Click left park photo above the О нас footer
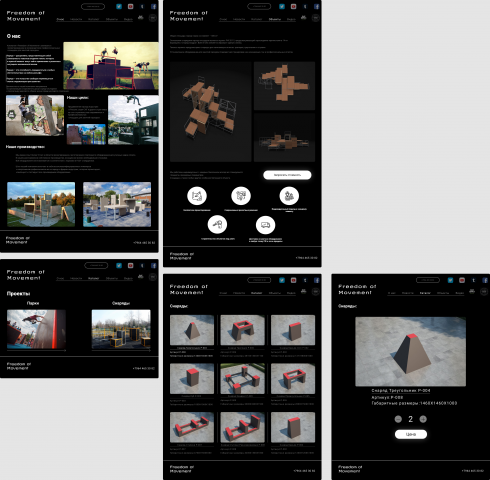The height and width of the screenshot is (480, 490). [x=41, y=204]
